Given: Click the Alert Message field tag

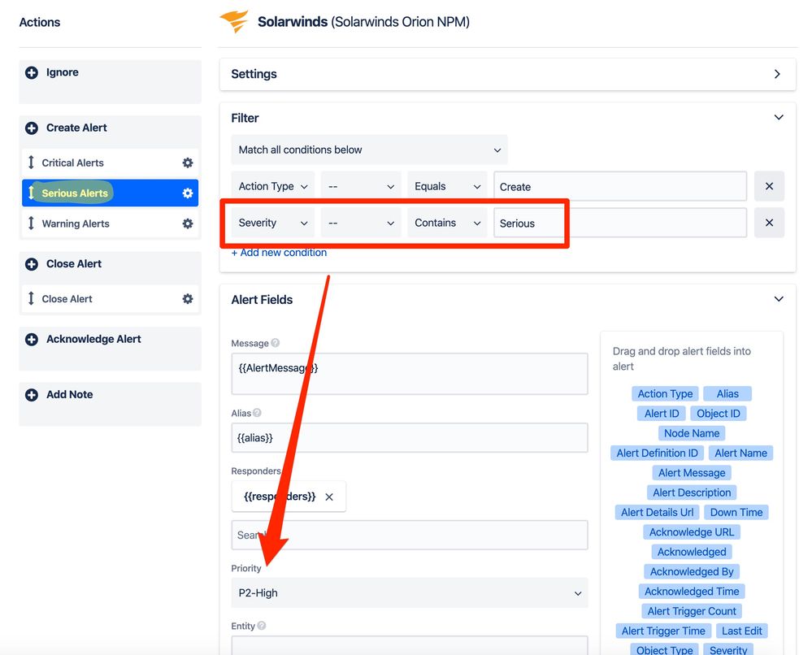Looking at the screenshot, I should coord(692,473).
